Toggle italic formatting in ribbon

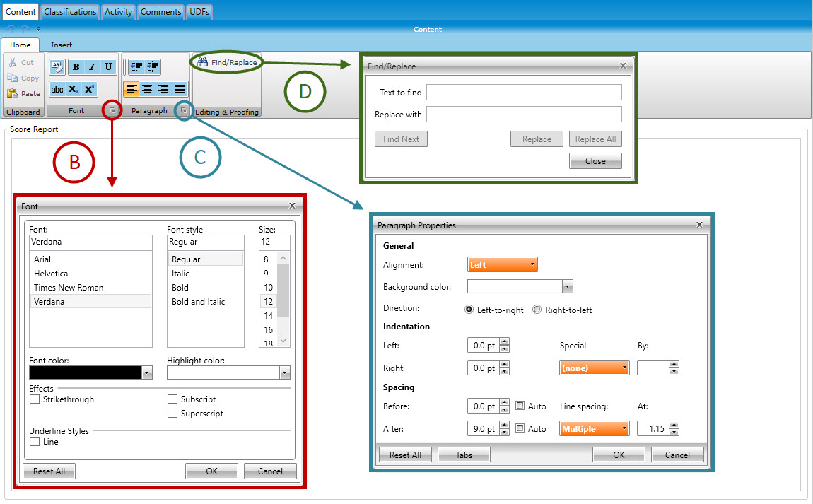(x=93, y=67)
